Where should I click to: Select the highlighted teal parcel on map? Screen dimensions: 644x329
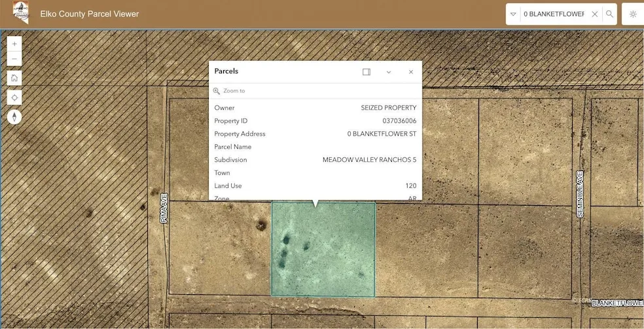[323, 256]
